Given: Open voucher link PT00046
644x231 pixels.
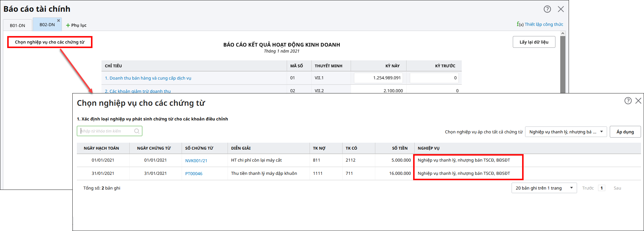Looking at the screenshot, I should coord(194,174).
